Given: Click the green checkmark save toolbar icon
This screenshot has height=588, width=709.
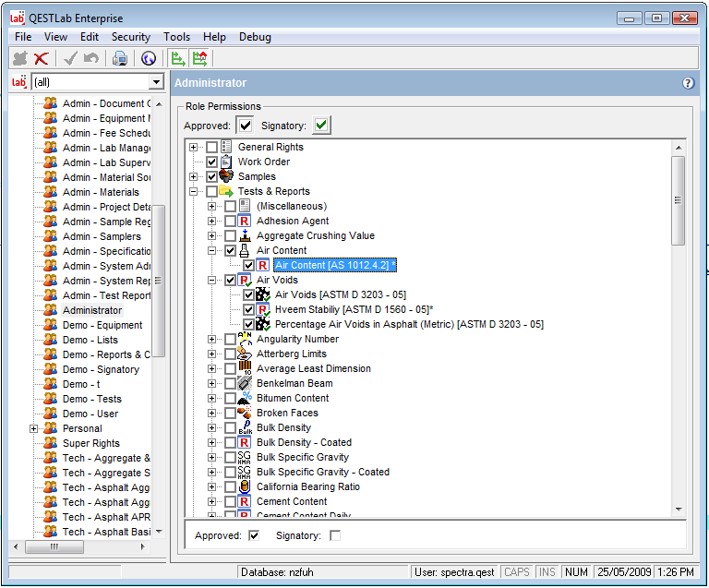Looking at the screenshot, I should (x=70, y=58).
